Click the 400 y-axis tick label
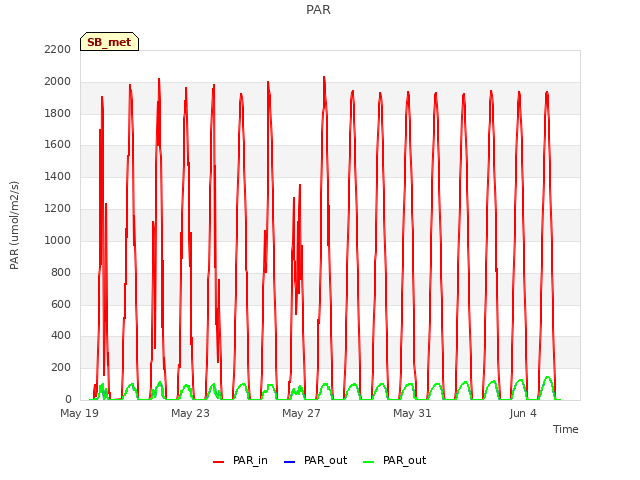The image size is (640, 480). [x=61, y=336]
